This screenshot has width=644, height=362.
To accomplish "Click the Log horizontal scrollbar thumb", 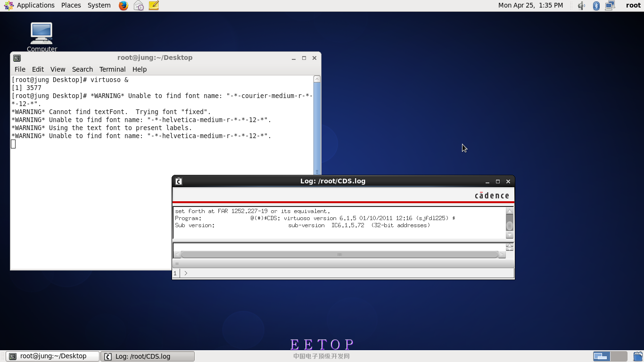I will [339, 255].
